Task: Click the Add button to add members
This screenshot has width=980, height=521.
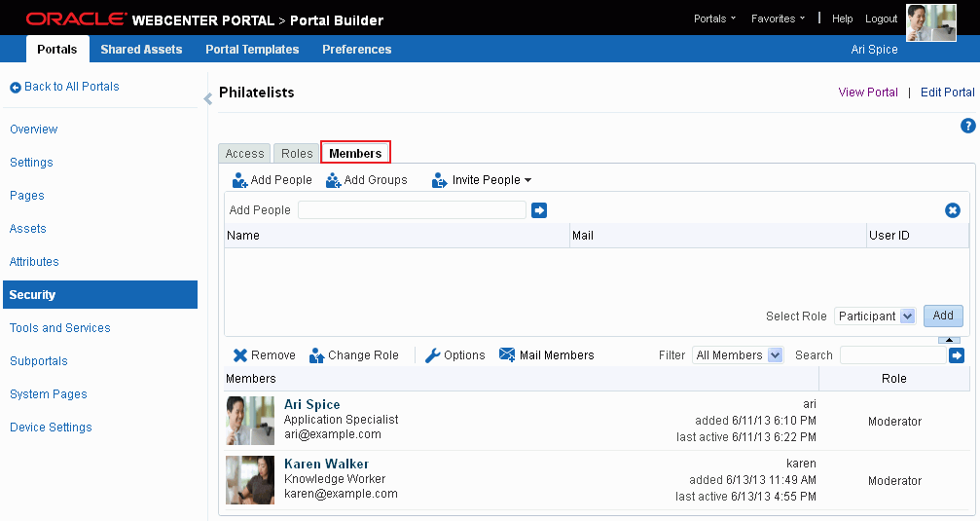Action: click(x=943, y=316)
